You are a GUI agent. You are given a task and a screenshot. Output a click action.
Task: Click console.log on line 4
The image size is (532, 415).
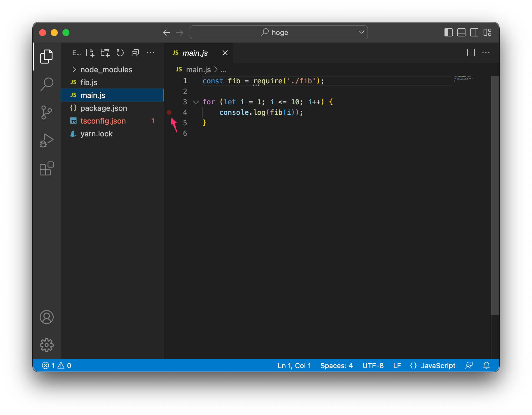242,112
